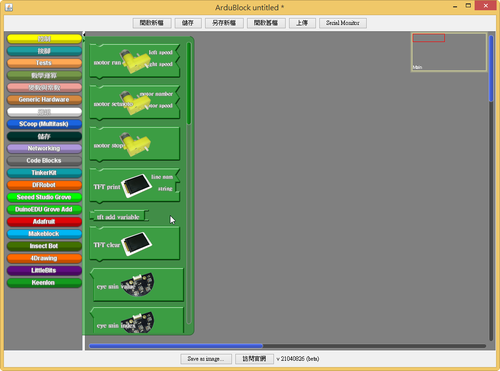This screenshot has width=500, height=371.
Task: Click the Save as image button
Action: point(206,359)
